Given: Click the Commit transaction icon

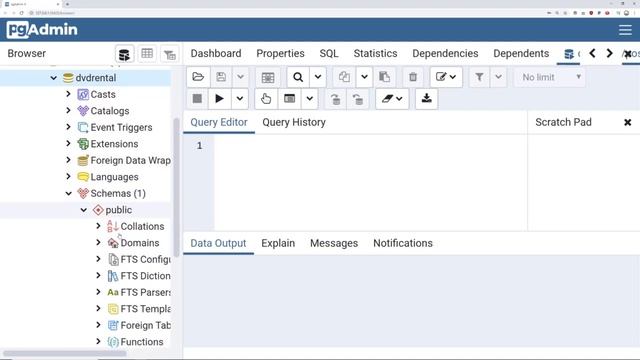Looking at the screenshot, I should coord(336,99).
